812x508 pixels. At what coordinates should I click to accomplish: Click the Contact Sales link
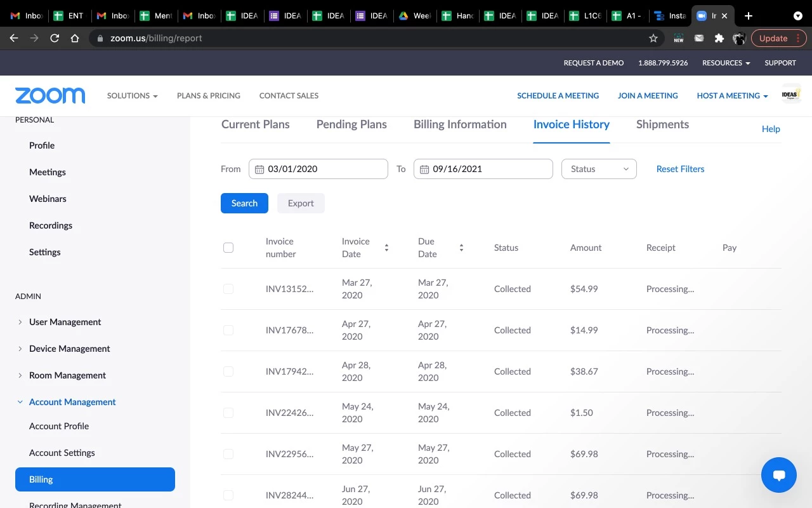click(x=289, y=96)
